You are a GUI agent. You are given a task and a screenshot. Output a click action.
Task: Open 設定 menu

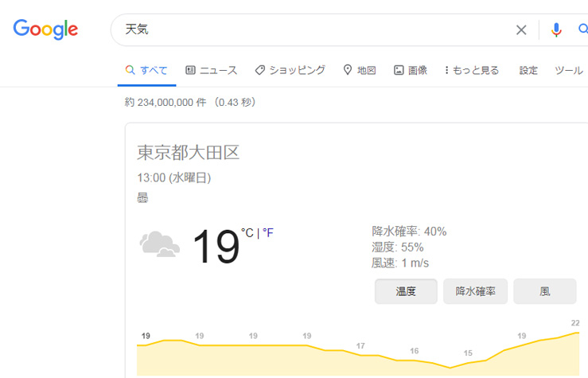coord(528,70)
